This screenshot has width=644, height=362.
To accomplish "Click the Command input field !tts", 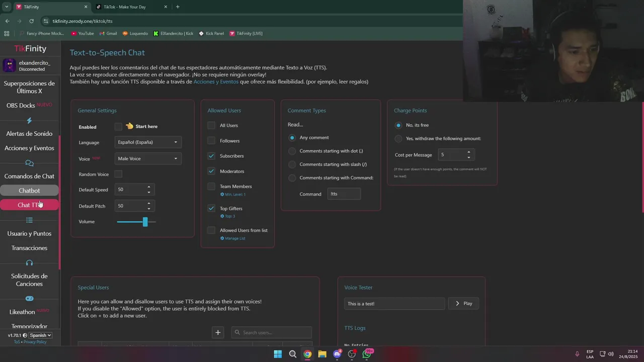I will 344,194.
